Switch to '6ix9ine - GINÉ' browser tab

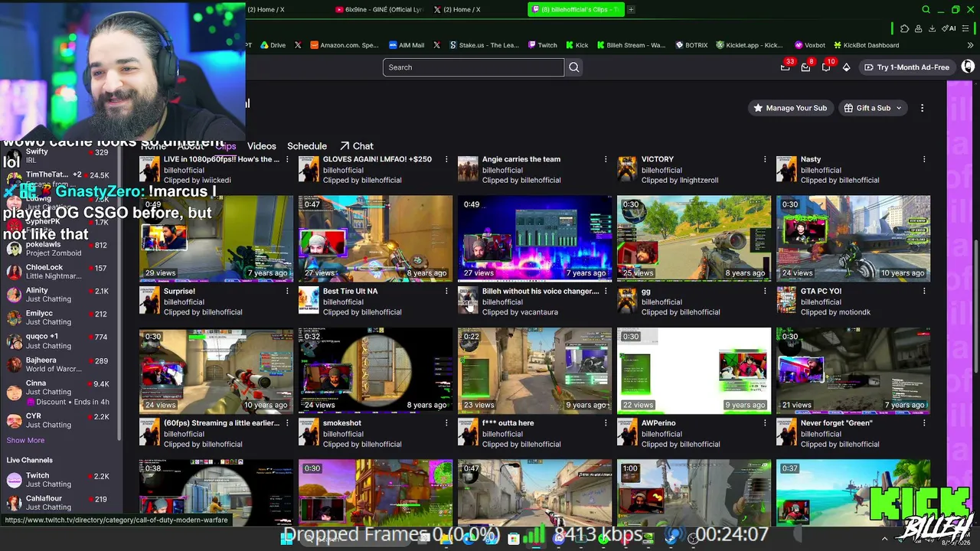coord(378,9)
